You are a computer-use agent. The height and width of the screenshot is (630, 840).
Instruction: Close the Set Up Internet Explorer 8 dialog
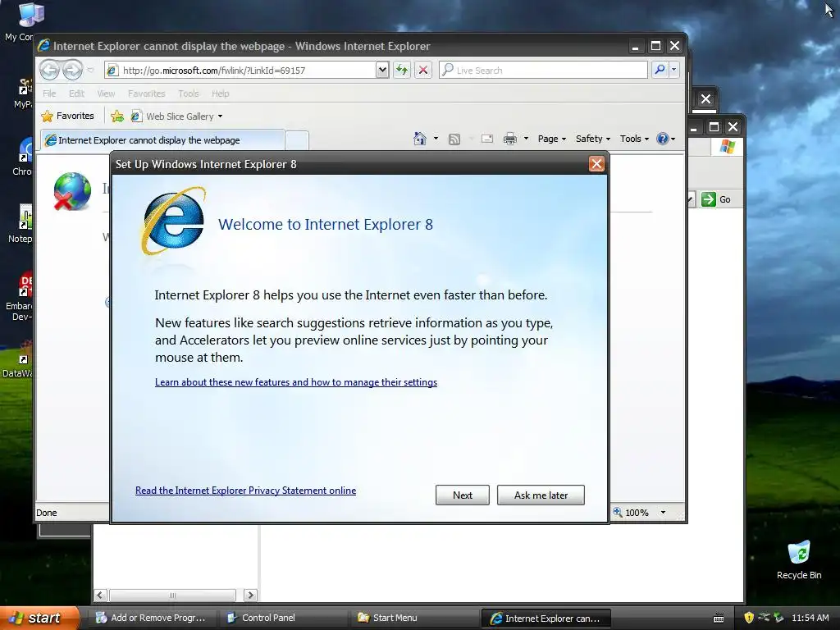tap(596, 164)
